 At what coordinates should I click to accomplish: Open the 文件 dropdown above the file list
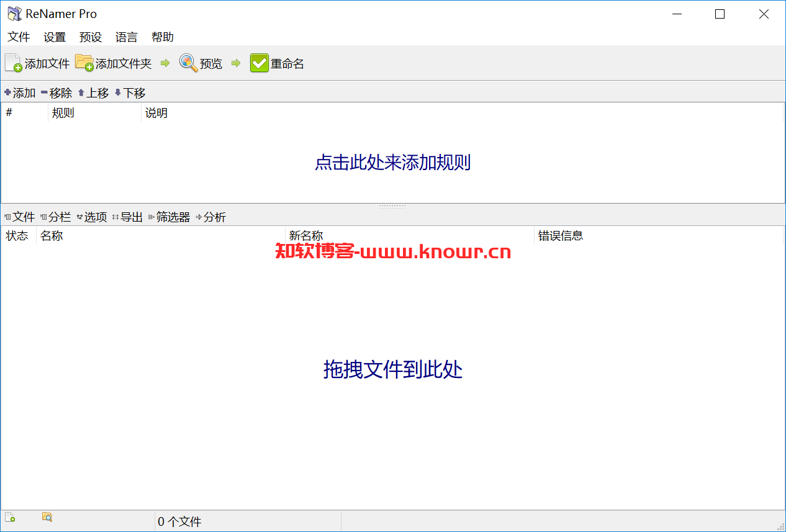19,217
